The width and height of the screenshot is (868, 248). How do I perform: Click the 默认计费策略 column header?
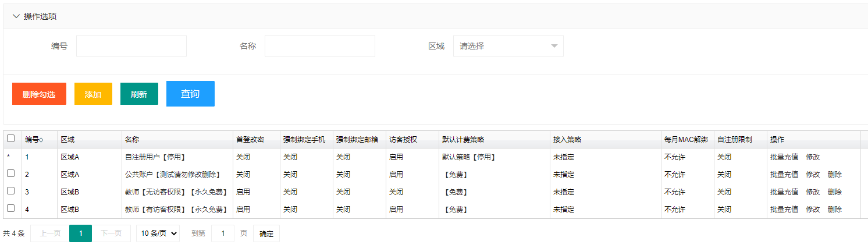point(494,140)
